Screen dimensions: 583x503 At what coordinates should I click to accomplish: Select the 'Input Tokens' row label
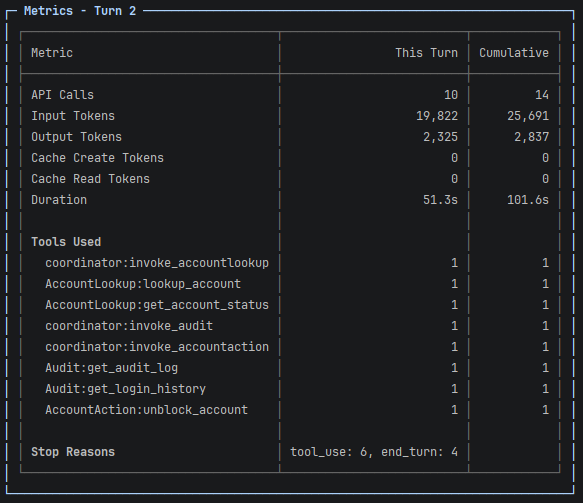tap(73, 116)
